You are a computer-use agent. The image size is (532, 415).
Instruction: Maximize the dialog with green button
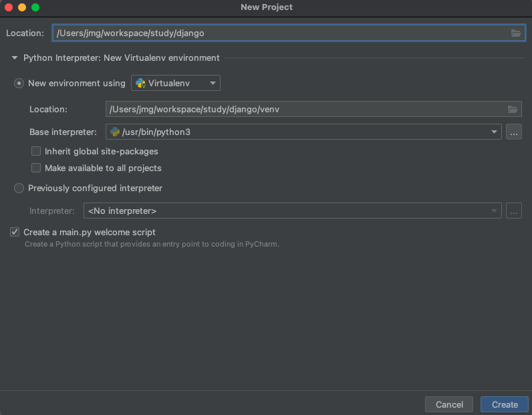(x=35, y=7)
